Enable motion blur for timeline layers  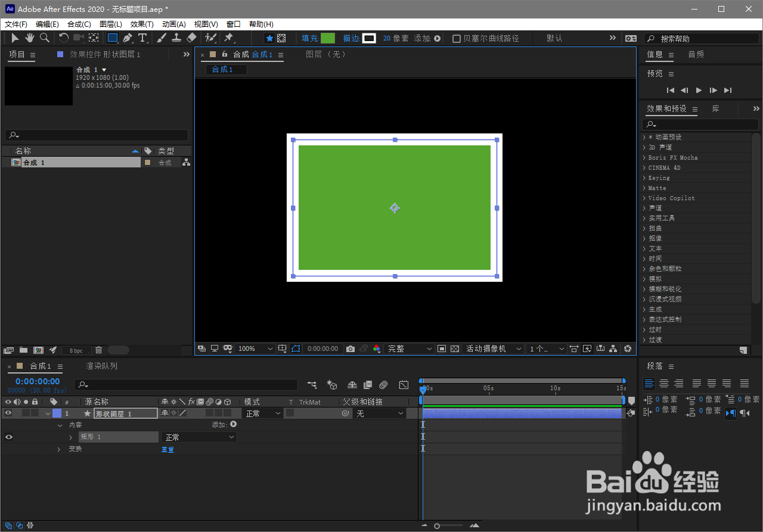(x=383, y=385)
